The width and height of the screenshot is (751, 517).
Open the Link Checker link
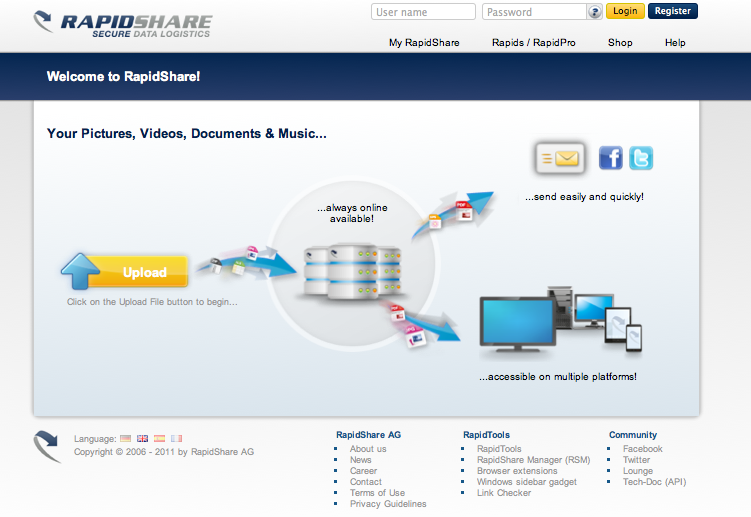pos(504,493)
